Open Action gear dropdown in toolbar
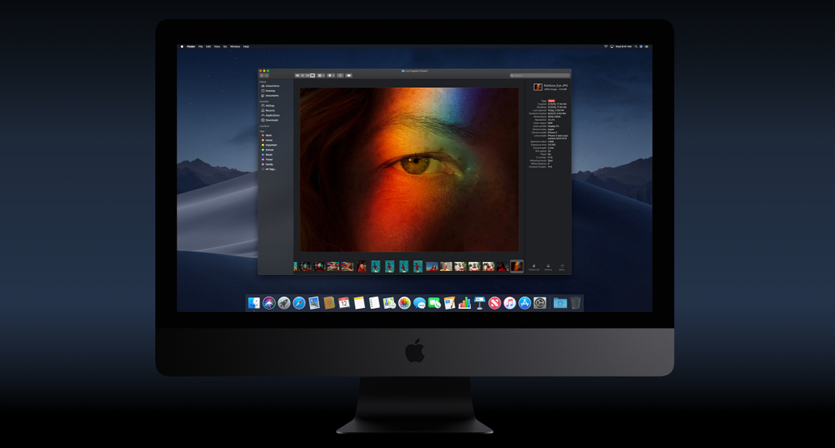Viewport: 835px width, 448px height. [331, 76]
